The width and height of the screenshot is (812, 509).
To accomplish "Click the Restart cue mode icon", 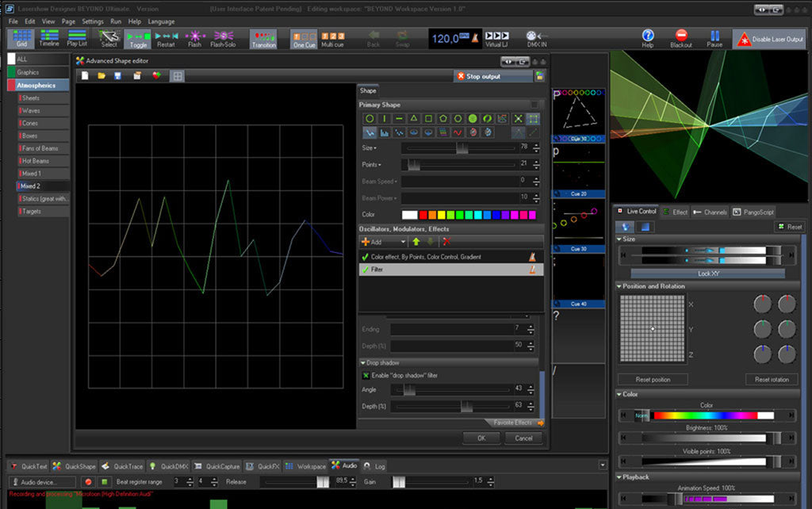I will 167,35.
